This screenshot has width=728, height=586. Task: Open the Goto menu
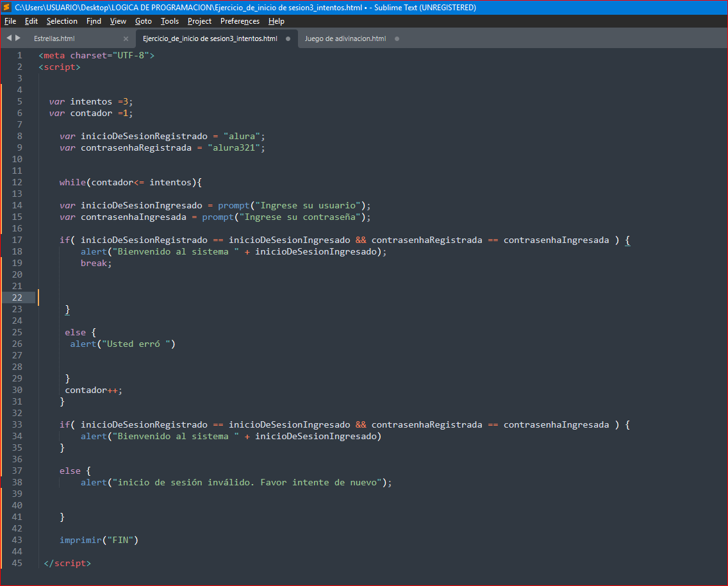click(x=144, y=21)
